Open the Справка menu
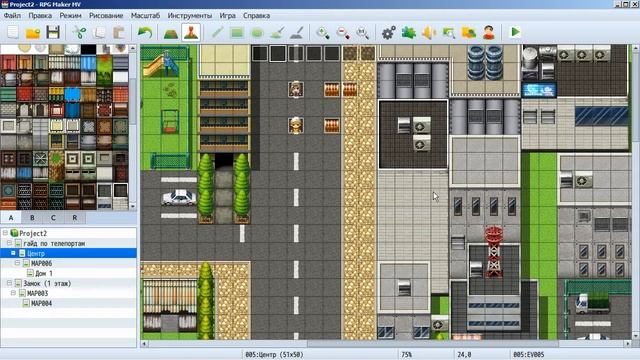Viewport: 640px width, 360px height. (256, 16)
